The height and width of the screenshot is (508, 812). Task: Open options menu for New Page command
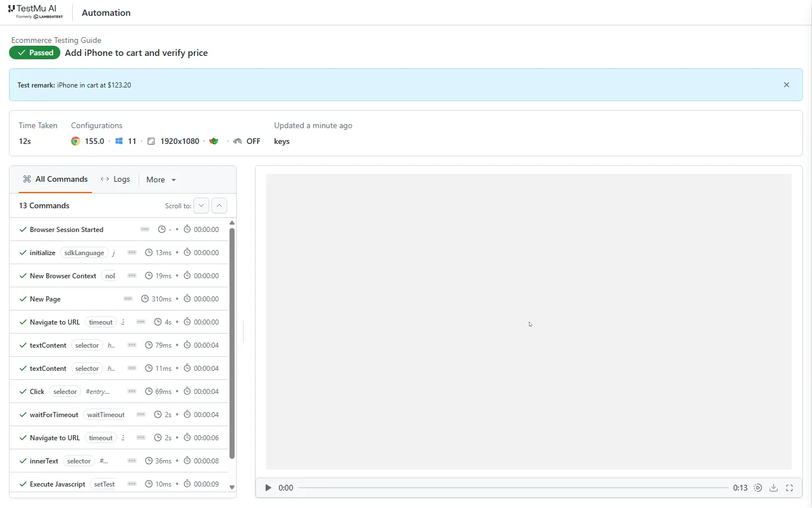(128, 299)
